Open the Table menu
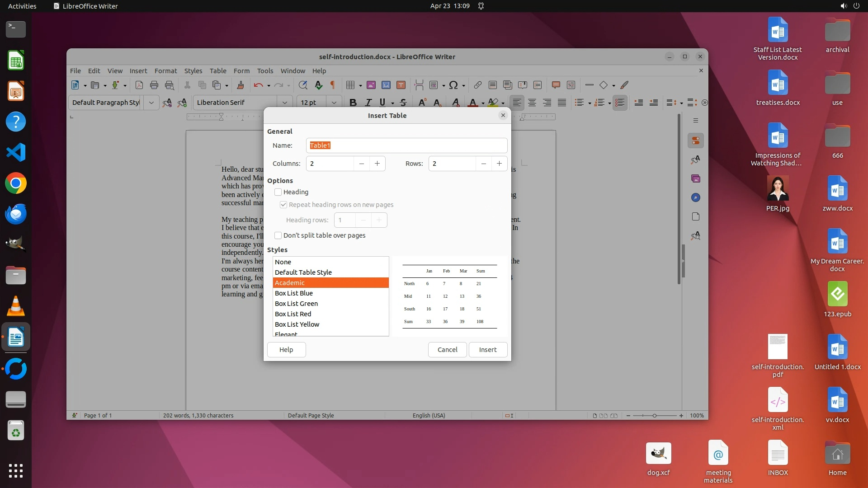 point(218,71)
